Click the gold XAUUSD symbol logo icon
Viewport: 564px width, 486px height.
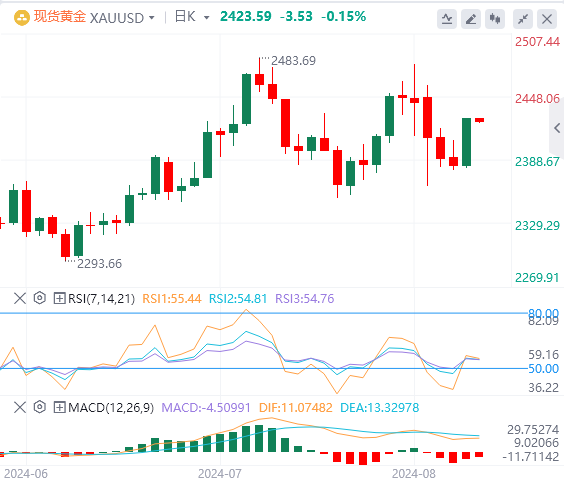(x=21, y=18)
